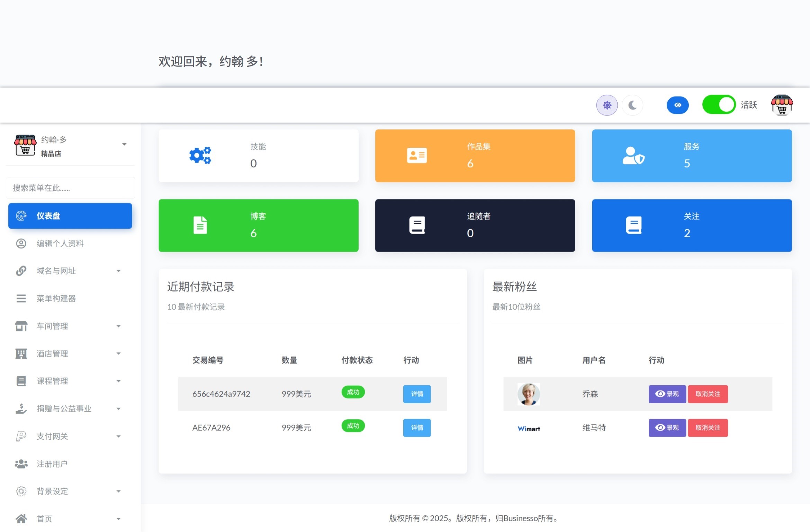This screenshot has width=810, height=532.
Task: Click 取消关注 for 维马特
Action: point(708,428)
